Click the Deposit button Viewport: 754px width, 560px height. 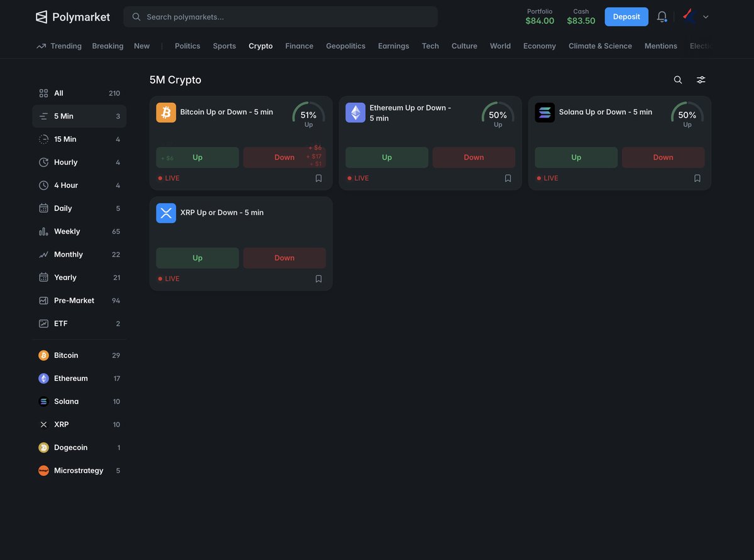626,17
